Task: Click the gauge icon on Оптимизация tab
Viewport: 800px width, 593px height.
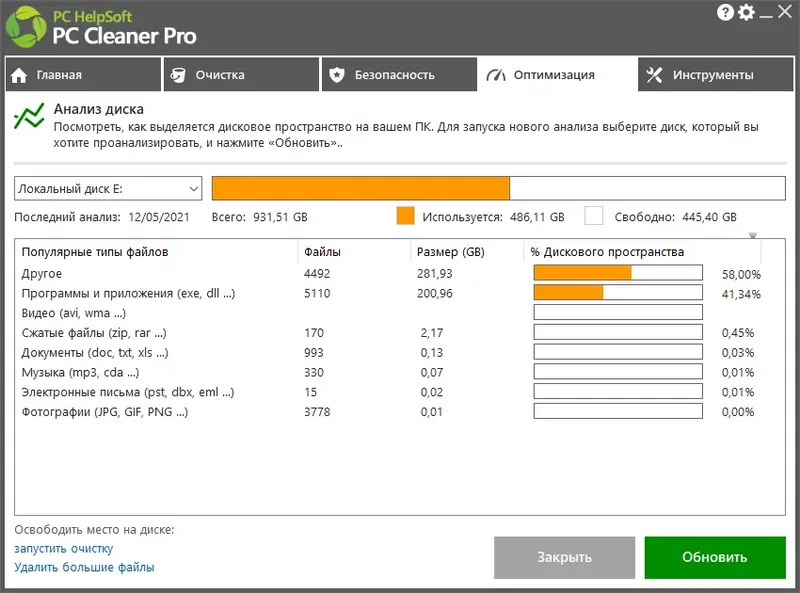Action: pyautogui.click(x=496, y=75)
